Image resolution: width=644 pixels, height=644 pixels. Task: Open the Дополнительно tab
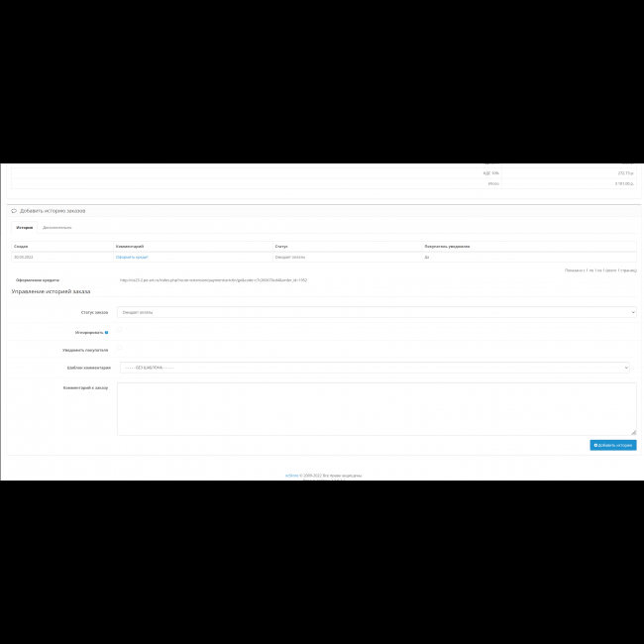pos(56,227)
